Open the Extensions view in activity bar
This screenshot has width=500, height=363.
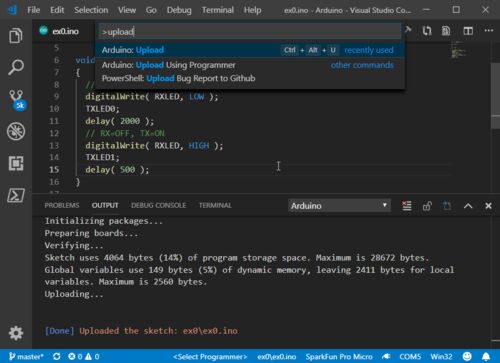click(x=16, y=163)
